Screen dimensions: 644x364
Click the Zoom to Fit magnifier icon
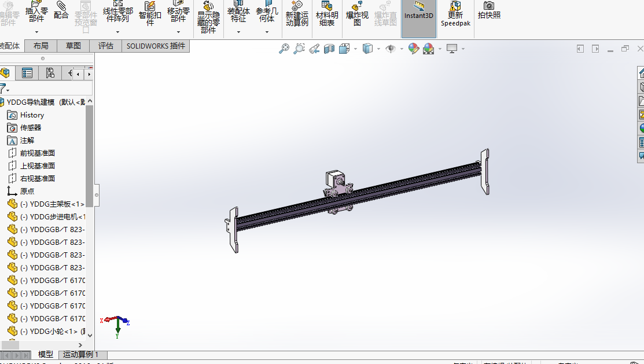[x=284, y=49]
